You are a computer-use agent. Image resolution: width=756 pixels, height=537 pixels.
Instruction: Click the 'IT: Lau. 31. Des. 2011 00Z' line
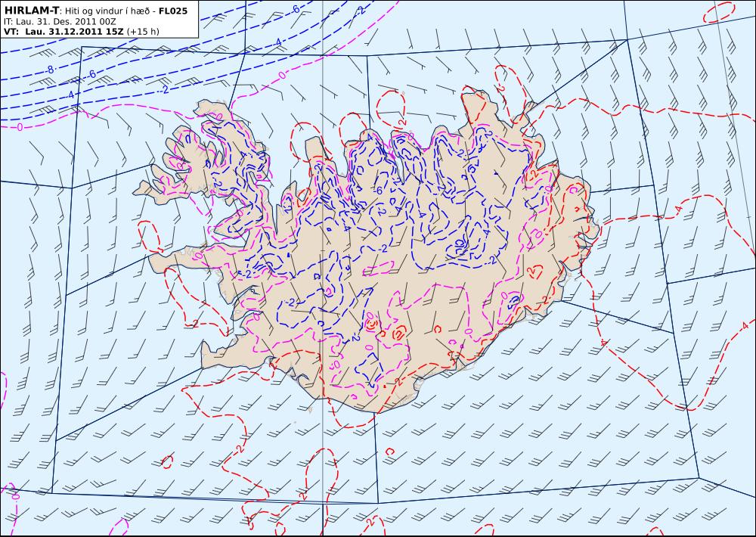click(x=60, y=22)
